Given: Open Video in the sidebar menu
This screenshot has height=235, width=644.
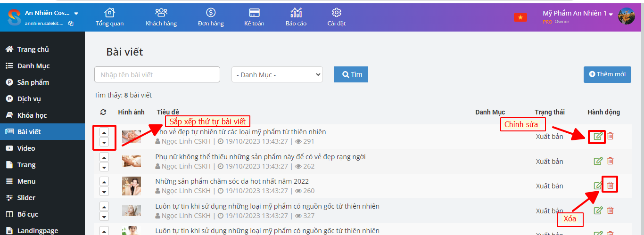Looking at the screenshot, I should [x=26, y=148].
